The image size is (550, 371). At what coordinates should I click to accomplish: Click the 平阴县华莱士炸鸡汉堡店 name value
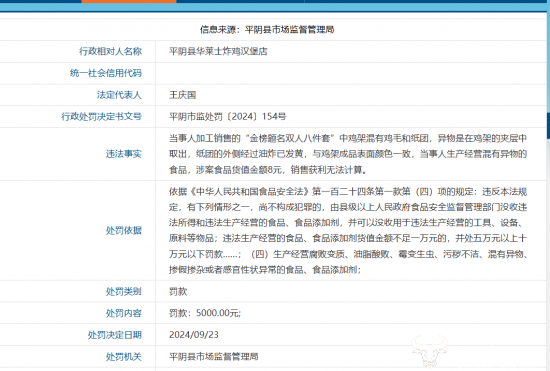[218, 51]
